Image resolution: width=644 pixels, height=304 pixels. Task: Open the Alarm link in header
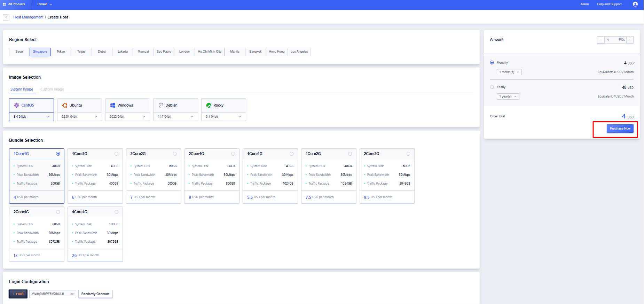click(585, 4)
